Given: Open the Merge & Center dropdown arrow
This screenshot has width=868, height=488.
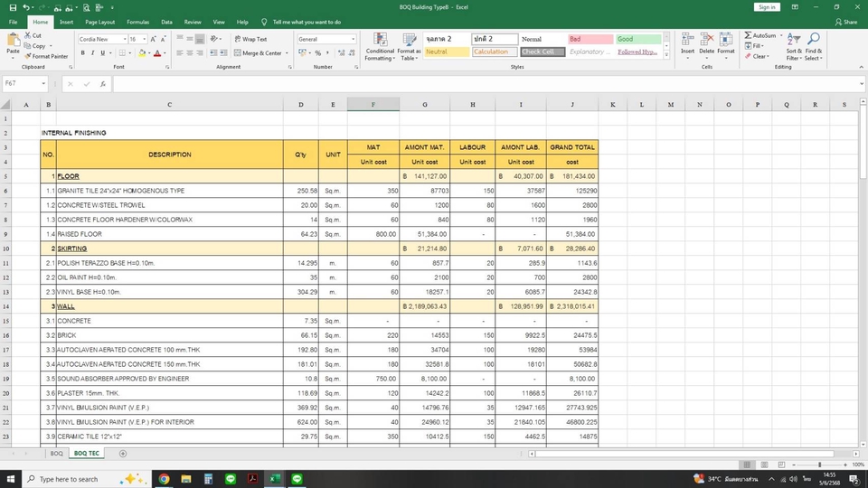Looking at the screenshot, I should (287, 53).
